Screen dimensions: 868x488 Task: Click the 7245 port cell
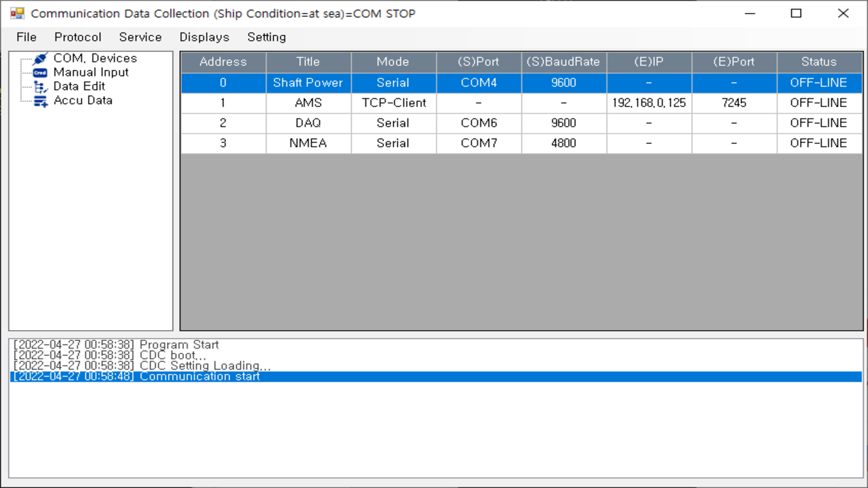[734, 103]
